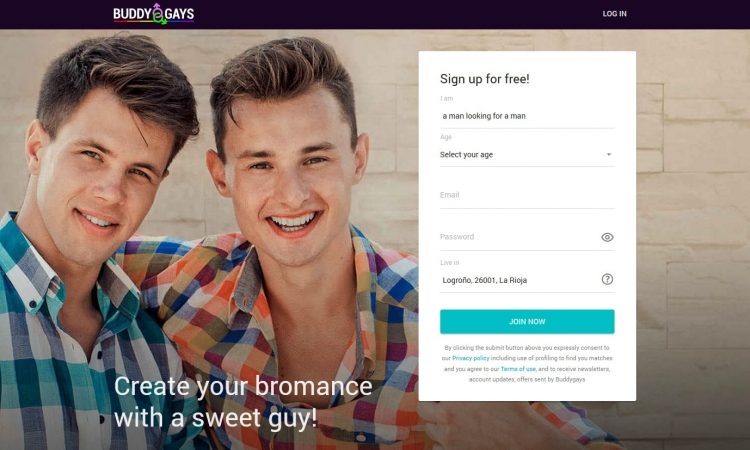Click the location help question mark icon

pos(607,279)
